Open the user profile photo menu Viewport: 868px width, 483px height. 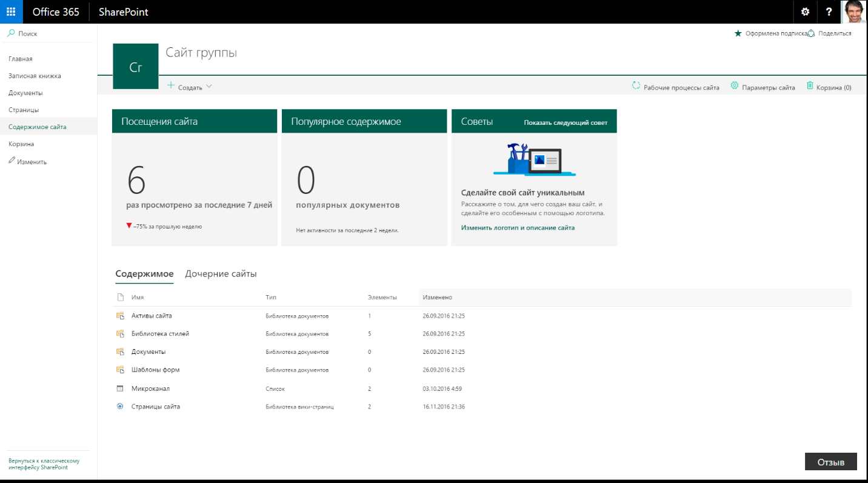pyautogui.click(x=855, y=12)
